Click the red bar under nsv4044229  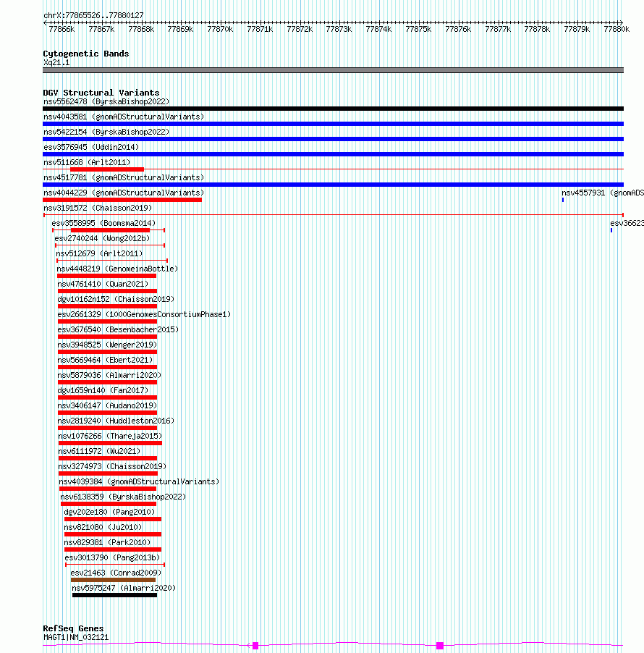(x=122, y=200)
